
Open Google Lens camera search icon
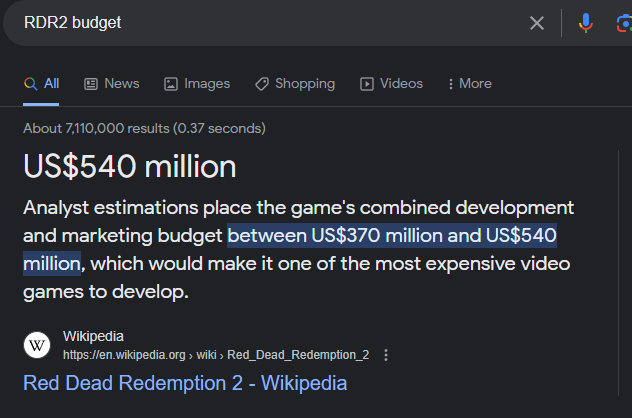point(623,23)
